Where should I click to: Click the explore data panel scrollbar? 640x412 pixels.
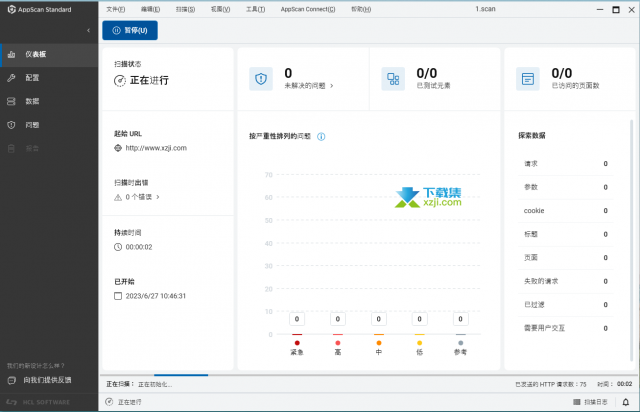coord(632,241)
